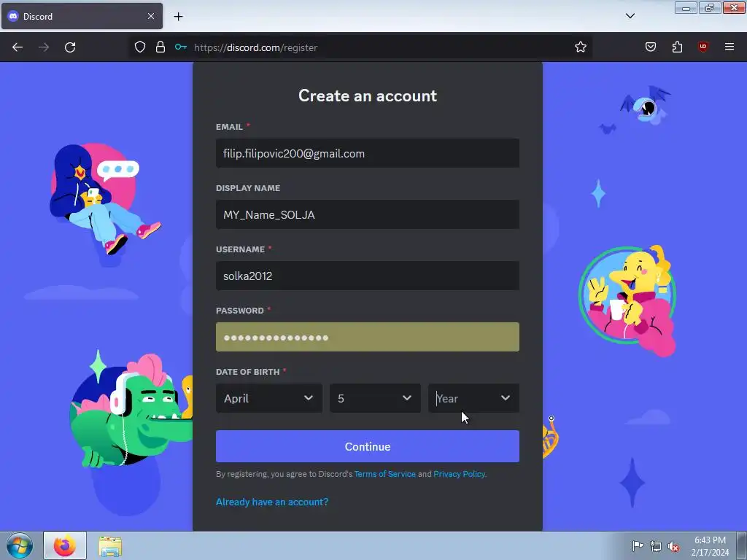The image size is (747, 560).
Task: Close the Discord tab
Action: pos(150,16)
